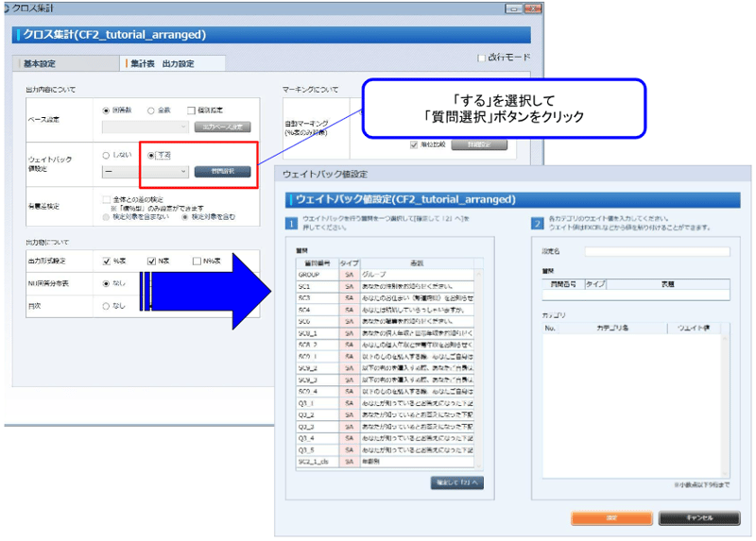Open the 集計表 出力設定 tab
Image resolution: width=756 pixels, height=541 pixels.
172,63
